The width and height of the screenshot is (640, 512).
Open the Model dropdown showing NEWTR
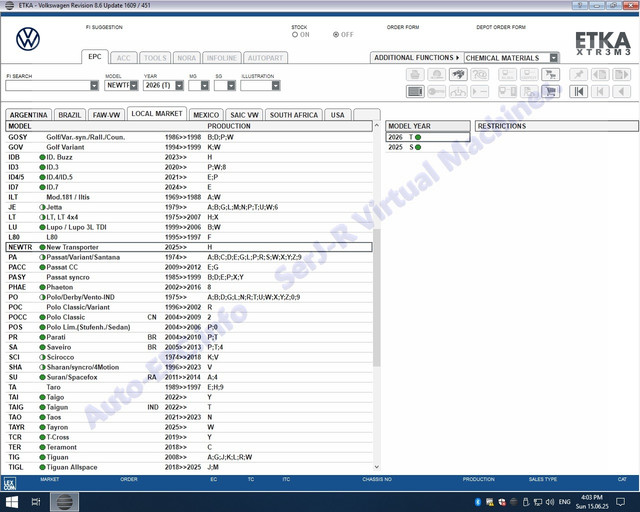(x=134, y=85)
